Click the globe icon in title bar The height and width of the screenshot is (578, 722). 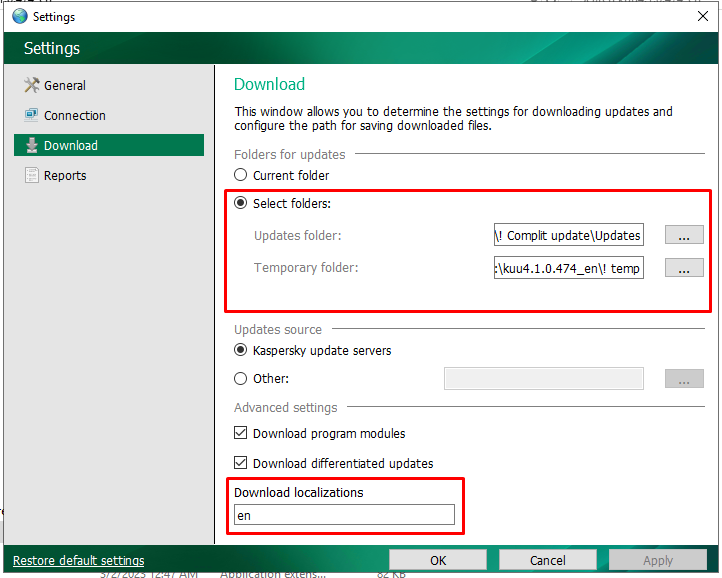pos(20,16)
